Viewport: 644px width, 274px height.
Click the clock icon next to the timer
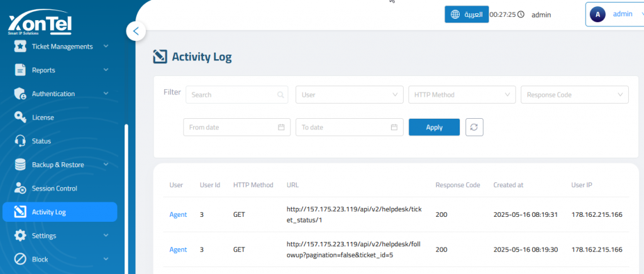coord(521,14)
